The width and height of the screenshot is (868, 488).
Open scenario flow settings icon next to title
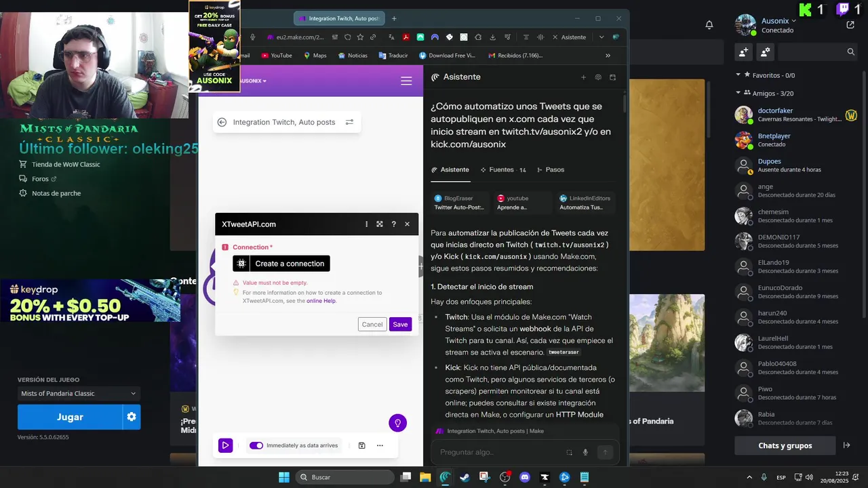[349, 122]
